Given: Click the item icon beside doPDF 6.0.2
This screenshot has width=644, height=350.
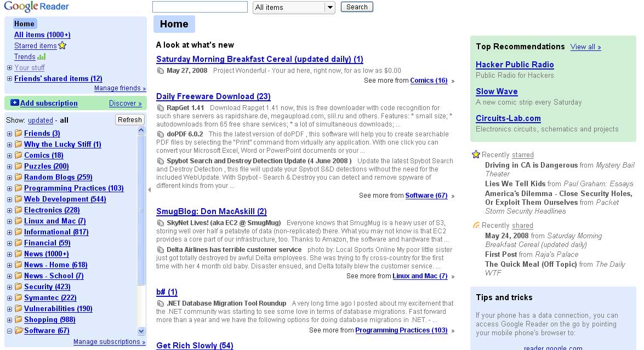Looking at the screenshot, I should 161,134.
